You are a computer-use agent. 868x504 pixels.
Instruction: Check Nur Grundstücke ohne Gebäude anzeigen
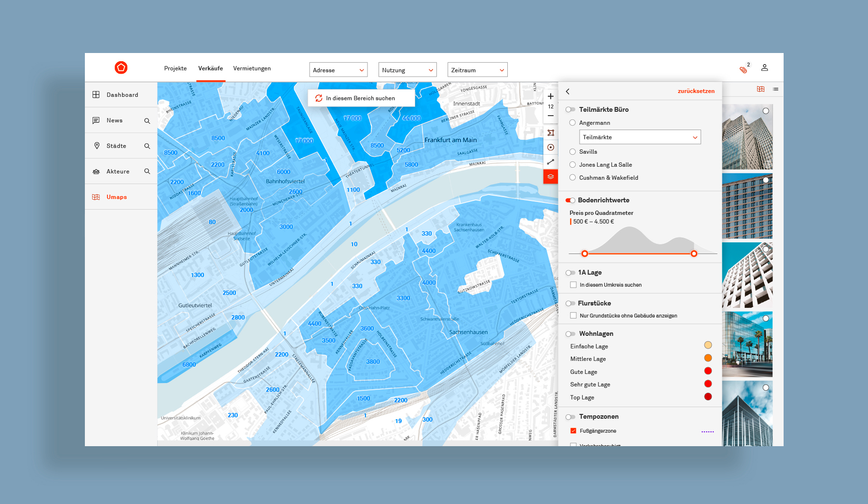tap(573, 316)
